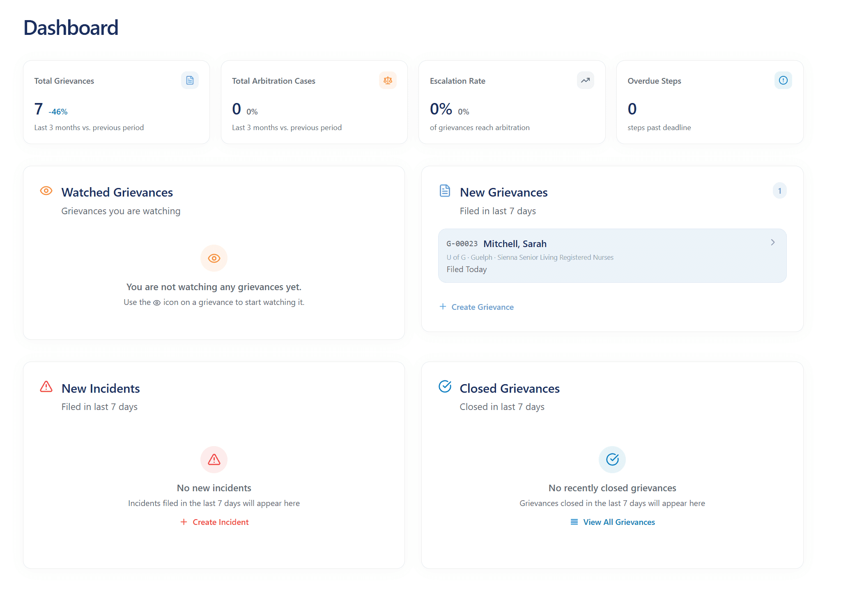Image resolution: width=864 pixels, height=616 pixels.
Task: Click the document icon on Total Grievances card
Action: [x=190, y=80]
